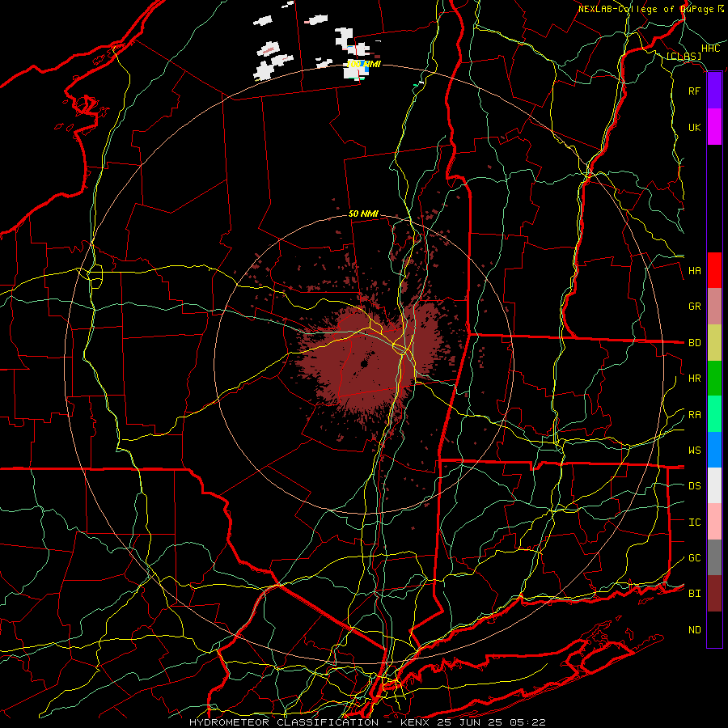Select the GC legend label
This screenshot has height=728, width=728.
[x=694, y=558]
